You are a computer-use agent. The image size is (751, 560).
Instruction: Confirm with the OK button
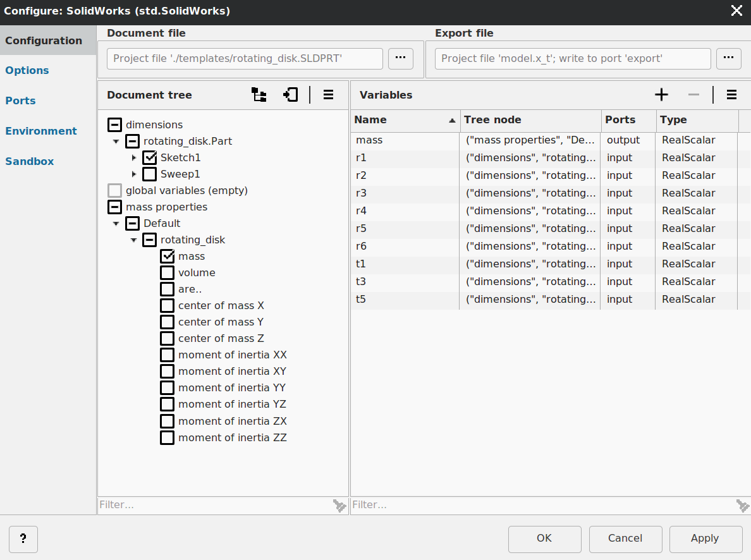click(544, 539)
